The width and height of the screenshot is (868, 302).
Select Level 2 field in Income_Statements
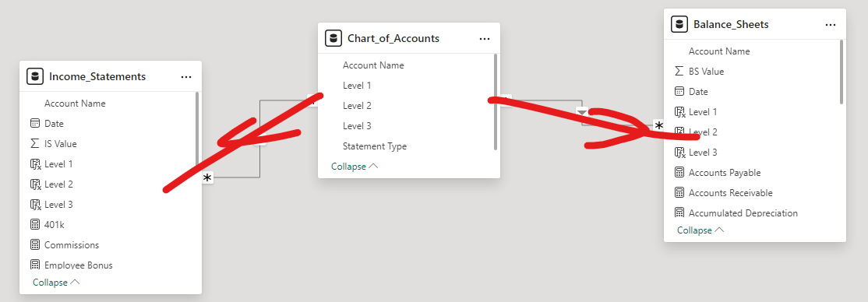pyautogui.click(x=58, y=184)
